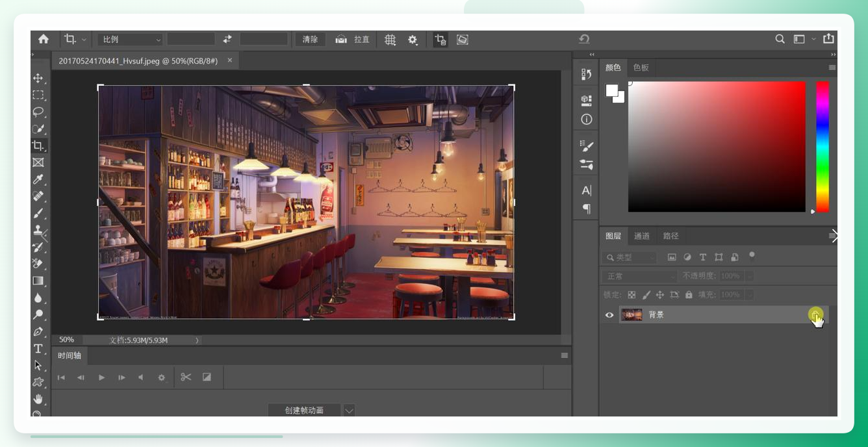
Task: Switch to the 色板 tab
Action: (641, 68)
